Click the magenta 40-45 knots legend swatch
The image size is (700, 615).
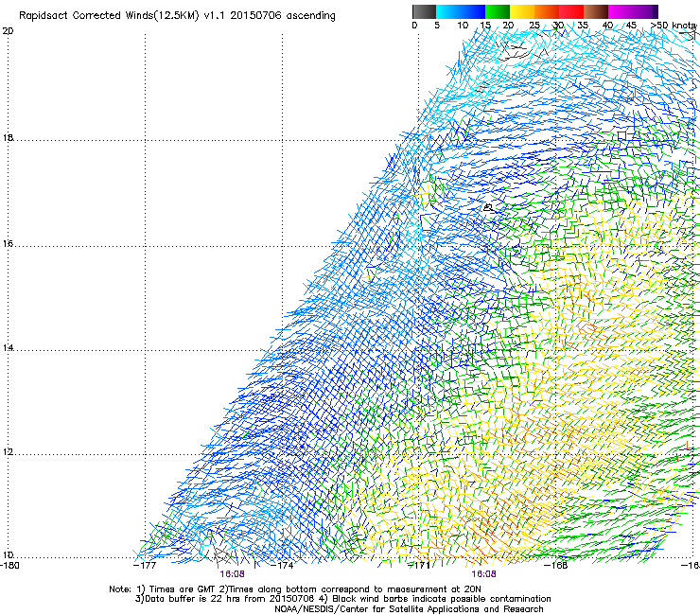[621, 11]
